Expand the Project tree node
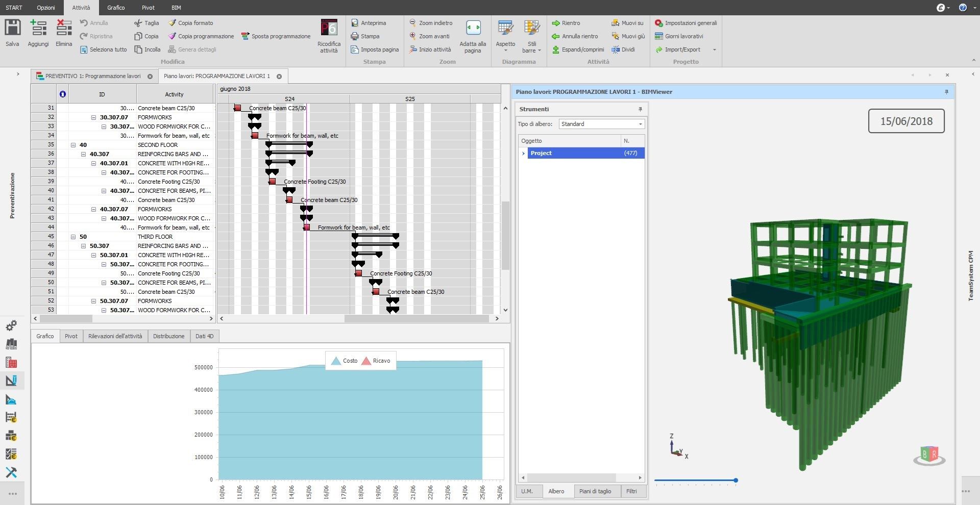This screenshot has width=980, height=505. tap(523, 153)
